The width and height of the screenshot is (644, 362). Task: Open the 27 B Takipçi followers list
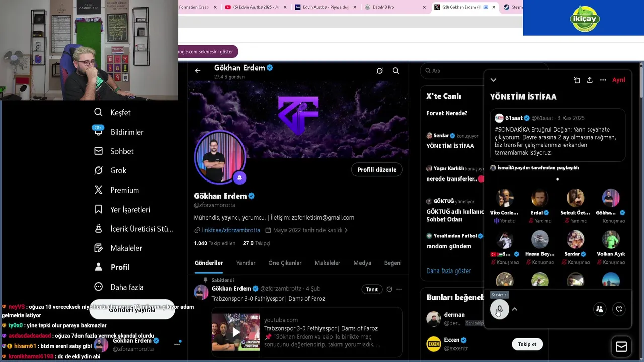click(x=256, y=243)
